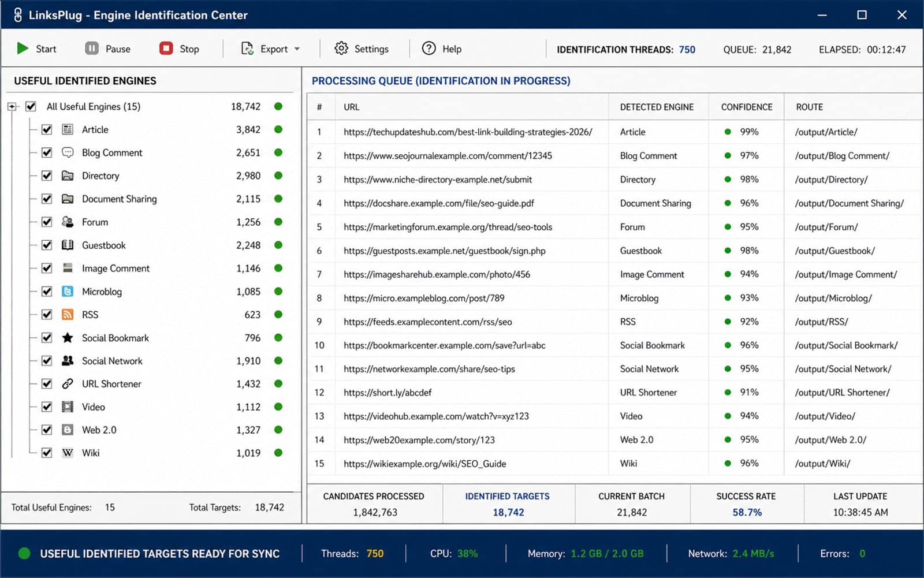The height and width of the screenshot is (578, 924).
Task: Click the LinksPlug logo in title bar
Action: [x=17, y=15]
